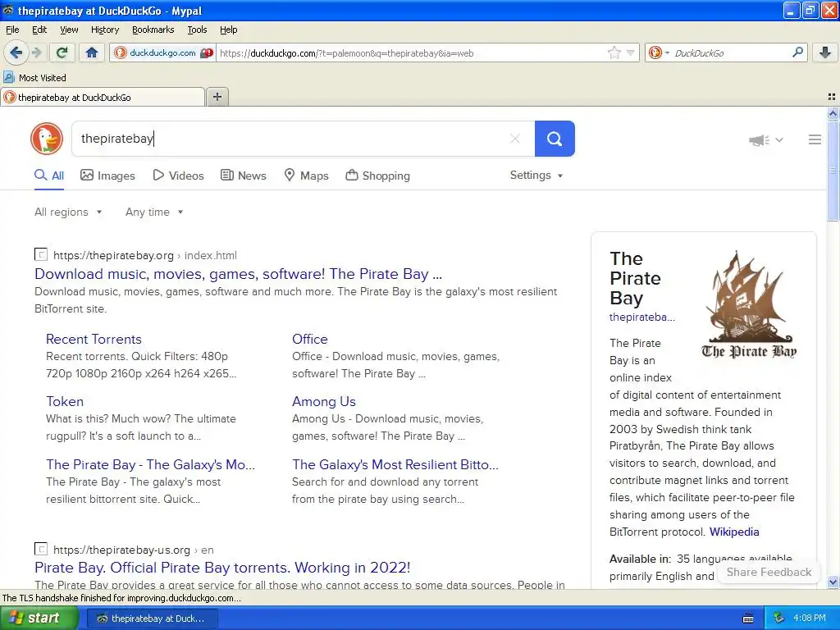Open the Token sitelink
The height and width of the screenshot is (630, 840).
(65, 401)
